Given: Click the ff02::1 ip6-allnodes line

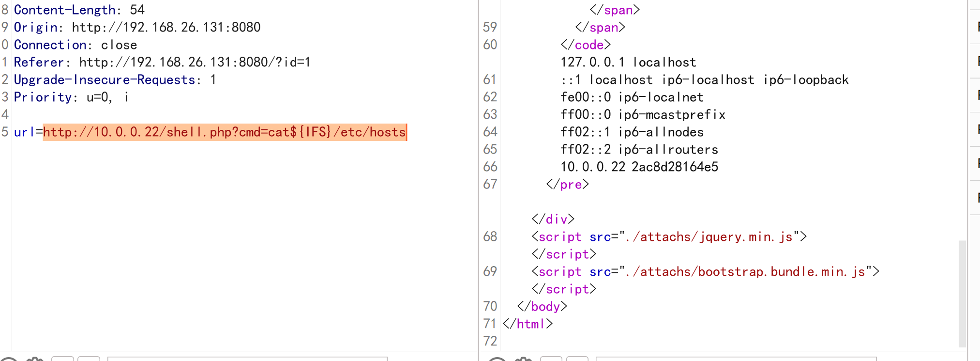Looking at the screenshot, I should (x=632, y=132).
